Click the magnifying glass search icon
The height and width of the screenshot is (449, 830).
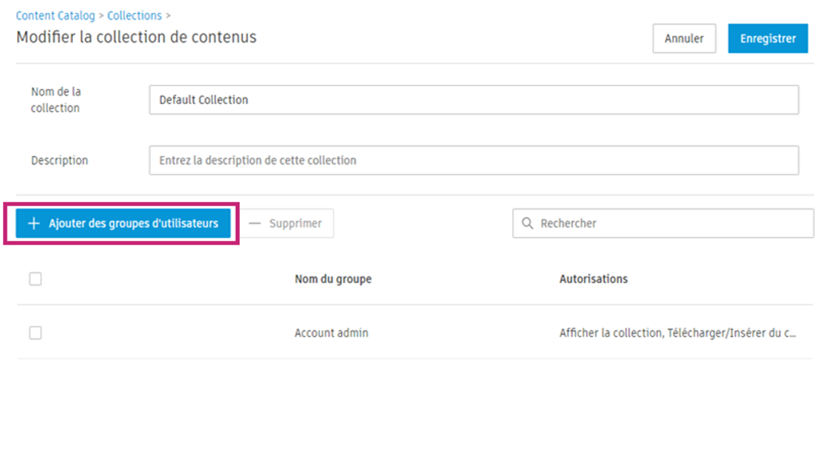click(527, 224)
